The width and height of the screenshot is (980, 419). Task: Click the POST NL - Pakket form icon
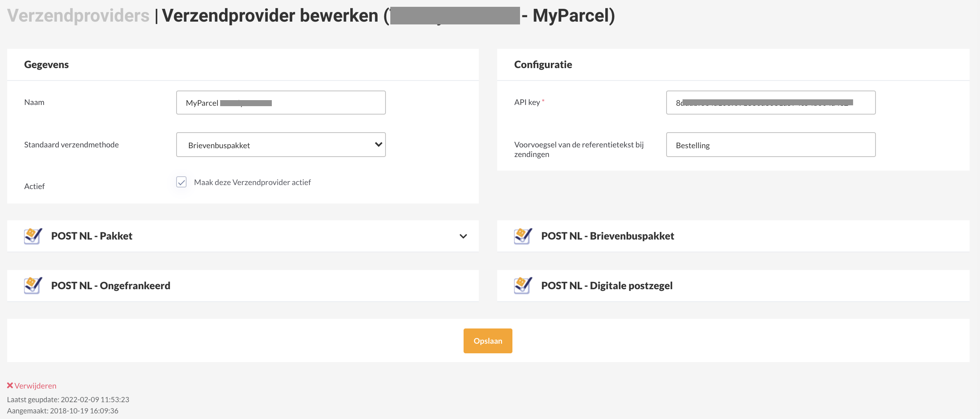(x=33, y=236)
